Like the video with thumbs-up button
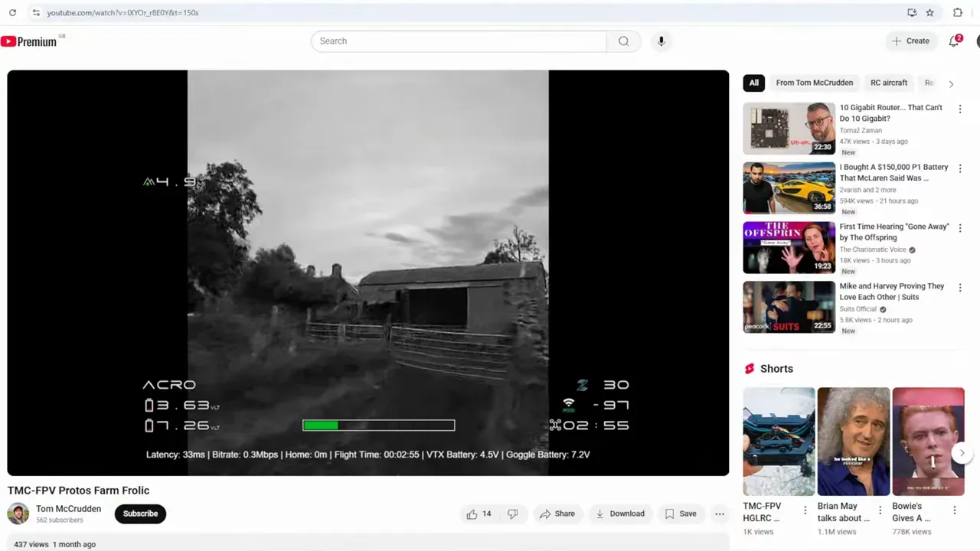980x551 pixels. point(479,514)
